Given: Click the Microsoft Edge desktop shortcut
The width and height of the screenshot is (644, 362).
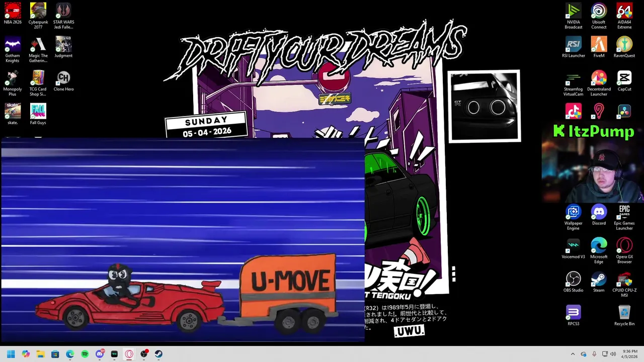Looking at the screenshot, I should [599, 250].
